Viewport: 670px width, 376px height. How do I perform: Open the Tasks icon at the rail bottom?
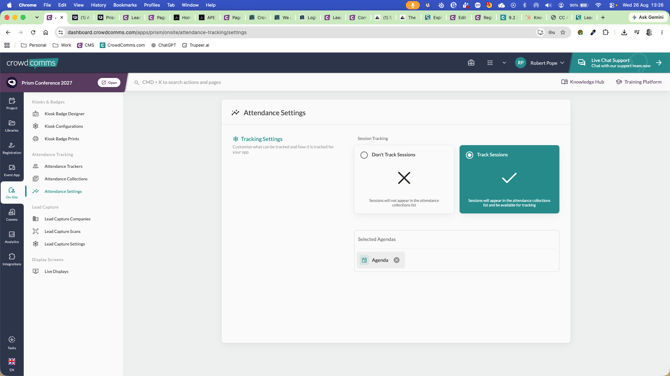click(12, 343)
